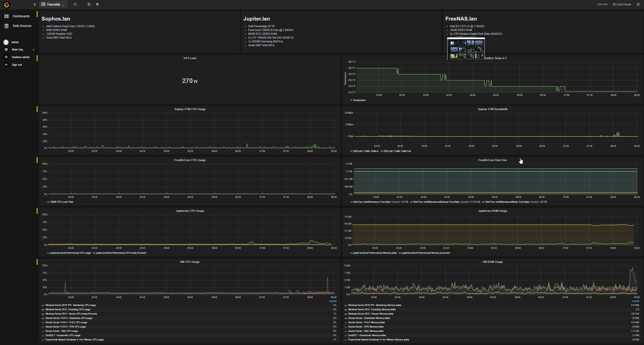644x345 pixels.
Task: Click the Sign out arrow icon
Action: (6, 65)
